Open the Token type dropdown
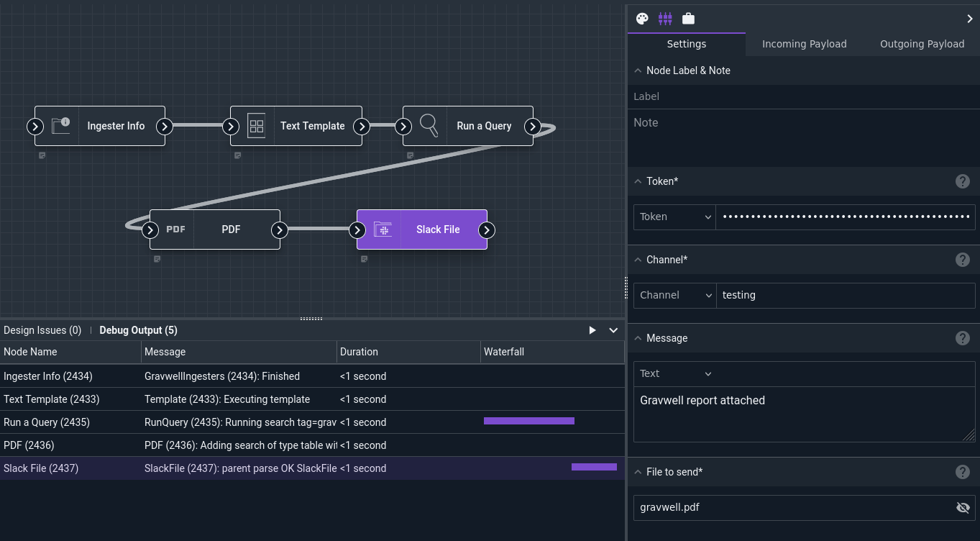Screen dimensions: 980x541 (674, 217)
